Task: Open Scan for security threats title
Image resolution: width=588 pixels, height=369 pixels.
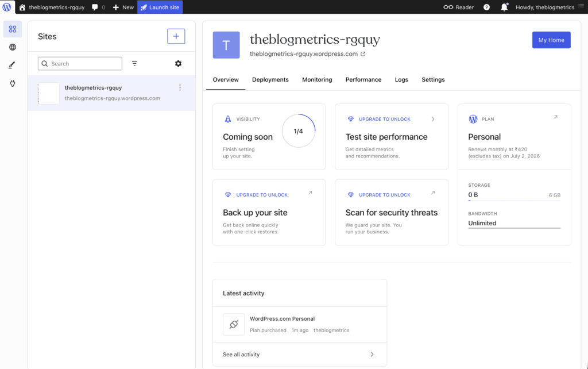Action: pos(392,213)
